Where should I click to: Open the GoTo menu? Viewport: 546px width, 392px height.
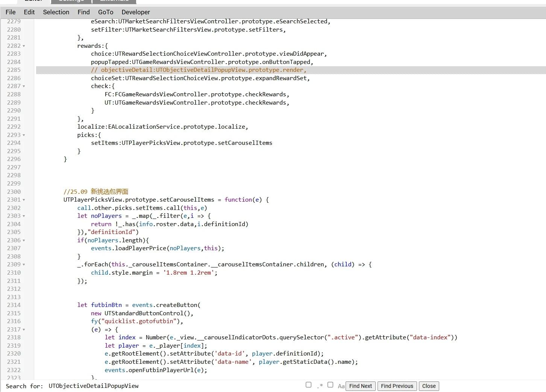(106, 12)
